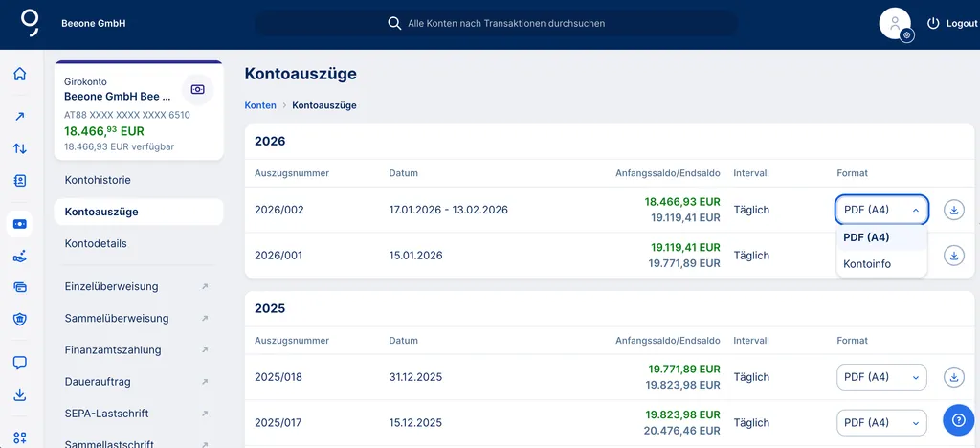Viewport: 980px width, 448px height.
Task: Follow the Konten breadcrumb link
Action: 260,105
